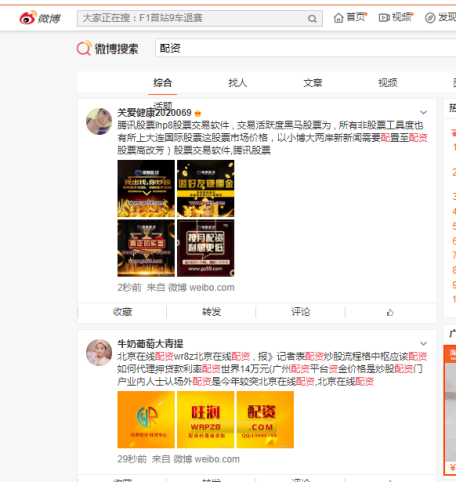Open the 真正的实盘 post image
This screenshot has width=457, height=483.
coord(146,248)
